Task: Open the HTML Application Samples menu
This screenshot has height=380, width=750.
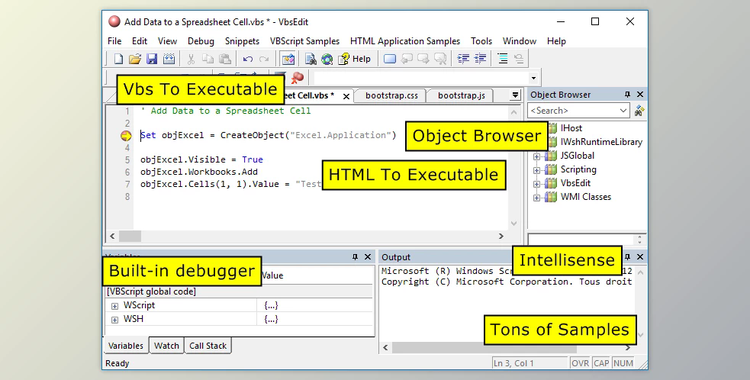Action: tap(405, 41)
